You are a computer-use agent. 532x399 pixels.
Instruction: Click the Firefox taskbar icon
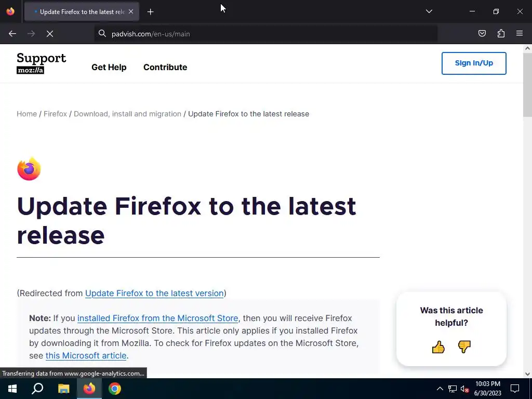pyautogui.click(x=89, y=389)
